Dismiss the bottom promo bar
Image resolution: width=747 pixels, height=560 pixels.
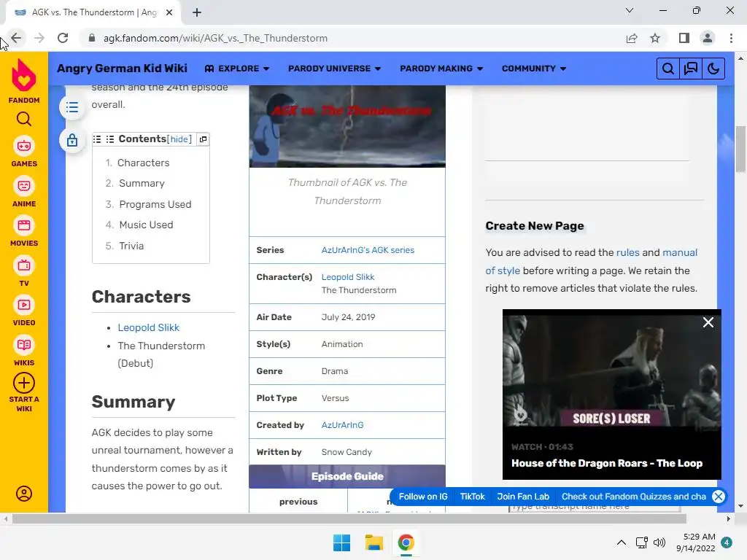pyautogui.click(x=719, y=497)
